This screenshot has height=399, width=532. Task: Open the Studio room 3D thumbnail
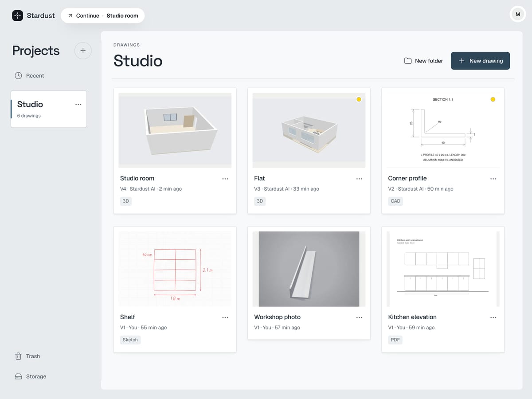pos(175,130)
